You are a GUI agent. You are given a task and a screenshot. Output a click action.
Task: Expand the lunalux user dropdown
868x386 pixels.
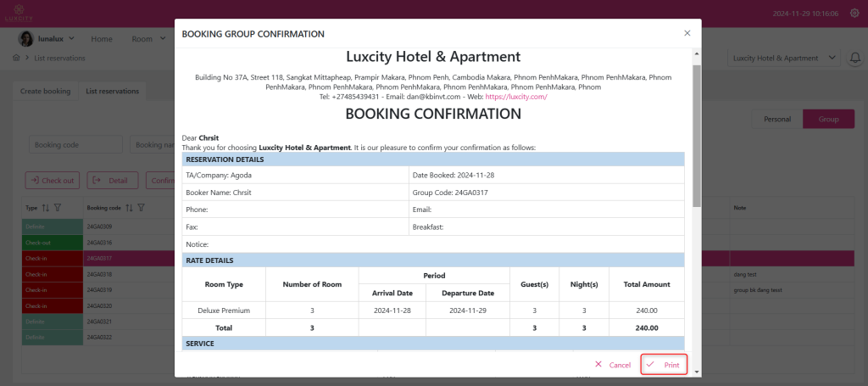coord(71,38)
